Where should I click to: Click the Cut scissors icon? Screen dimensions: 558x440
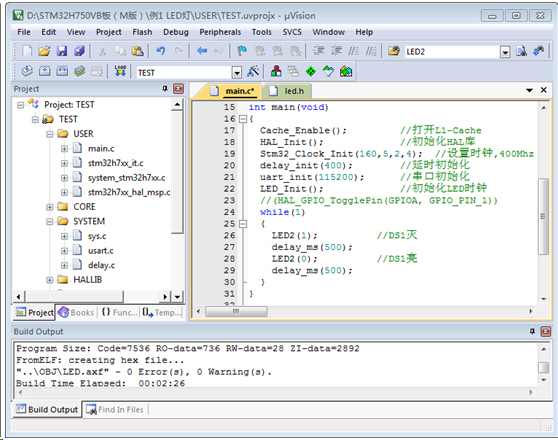102,52
